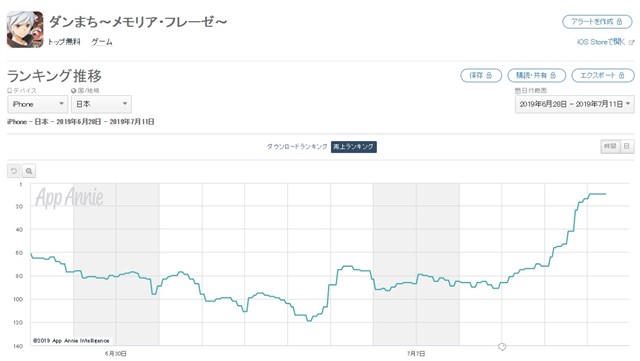Click the lock icon on アラートを作成
The height and width of the screenshot is (361, 640).
coord(619,22)
